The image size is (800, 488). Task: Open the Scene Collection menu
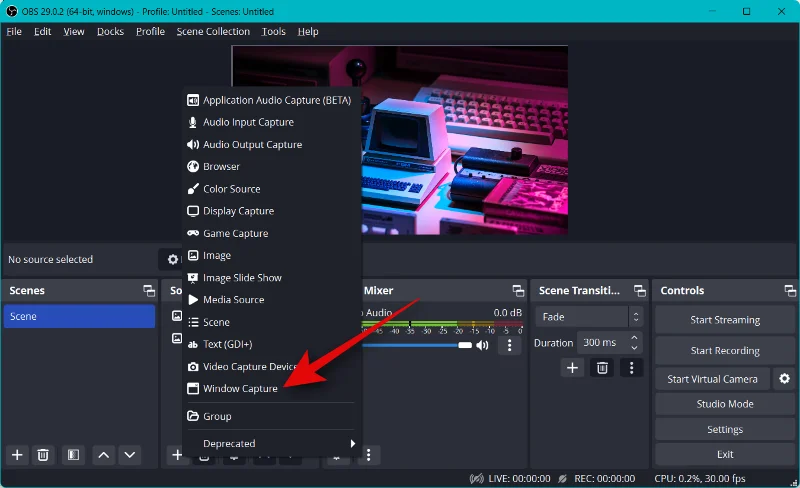213,32
